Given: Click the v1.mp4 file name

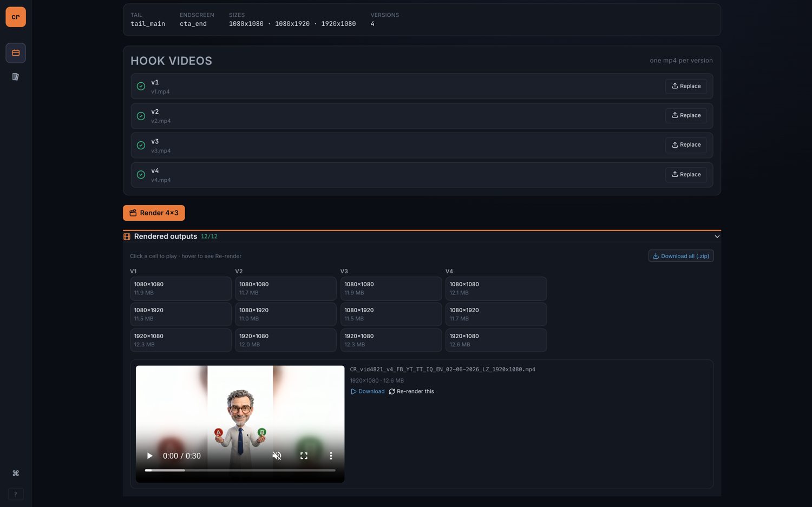Looking at the screenshot, I should point(160,92).
